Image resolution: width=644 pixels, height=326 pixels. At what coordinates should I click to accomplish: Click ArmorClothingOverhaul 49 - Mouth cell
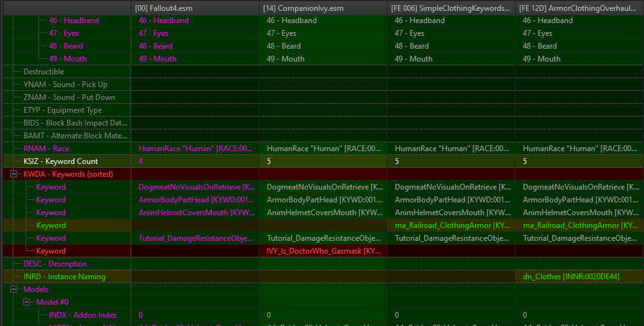pos(579,58)
